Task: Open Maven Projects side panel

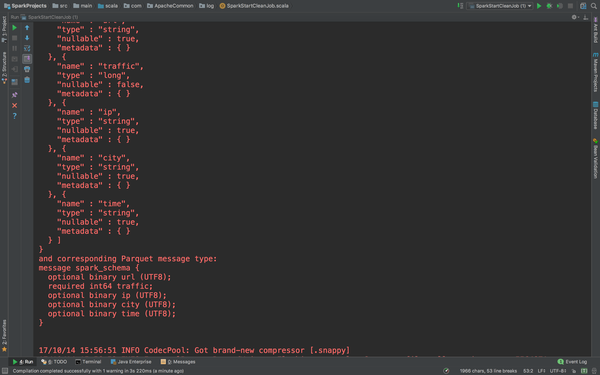Action: (595, 72)
